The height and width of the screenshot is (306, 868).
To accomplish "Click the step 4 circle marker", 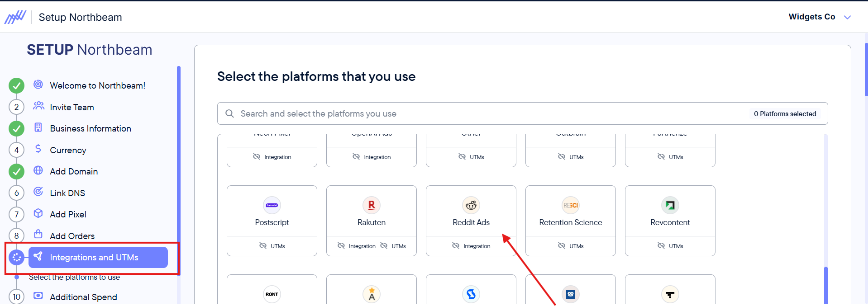I will tap(17, 150).
